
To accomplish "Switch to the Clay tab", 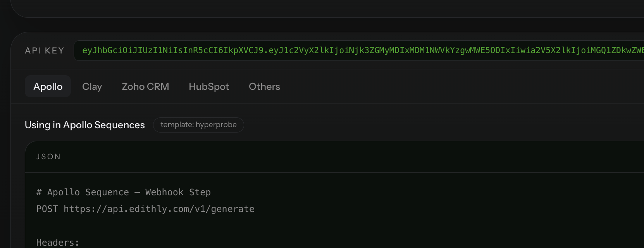I will pos(92,86).
